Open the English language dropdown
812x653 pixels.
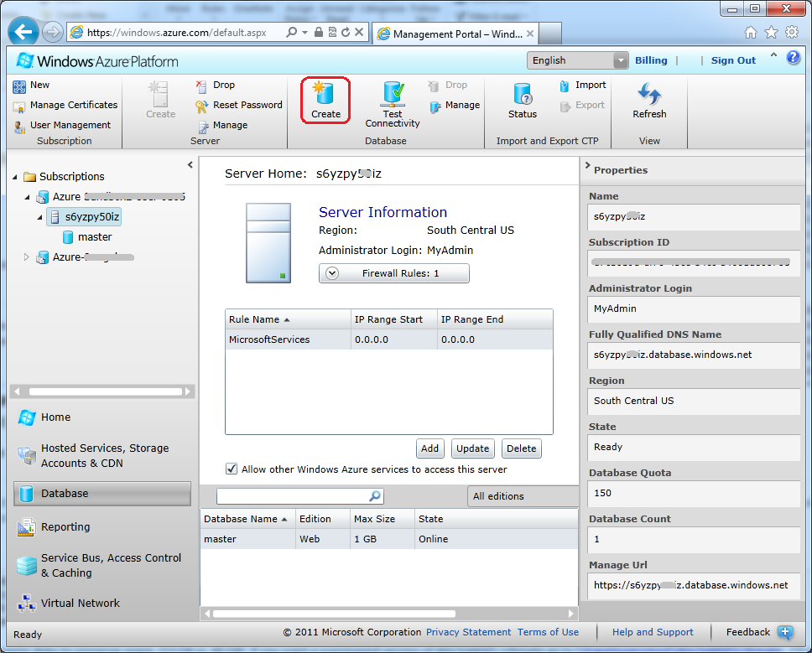point(577,60)
